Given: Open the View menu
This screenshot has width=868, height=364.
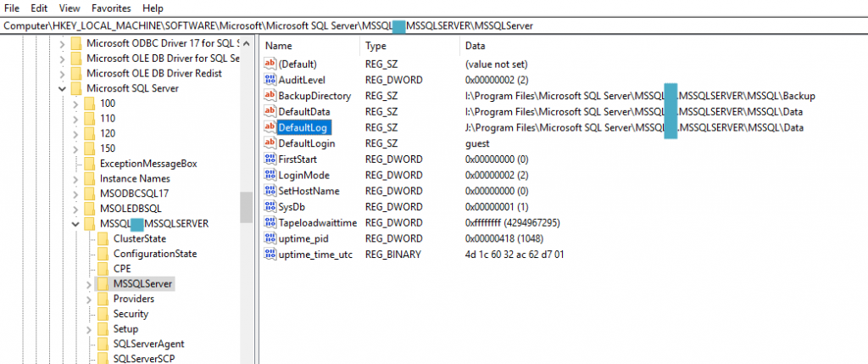Looking at the screenshot, I should (69, 8).
